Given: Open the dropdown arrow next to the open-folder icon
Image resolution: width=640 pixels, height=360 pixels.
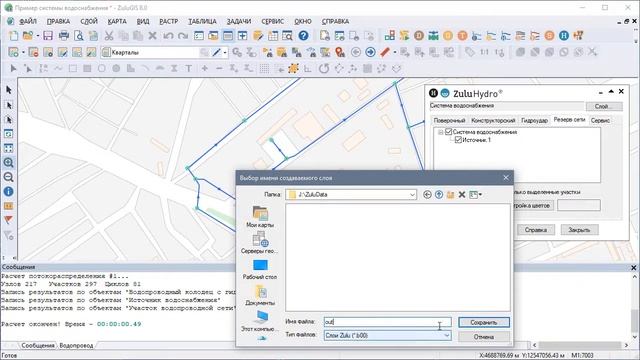Looking at the screenshot, I should pyautogui.click(x=38, y=36).
